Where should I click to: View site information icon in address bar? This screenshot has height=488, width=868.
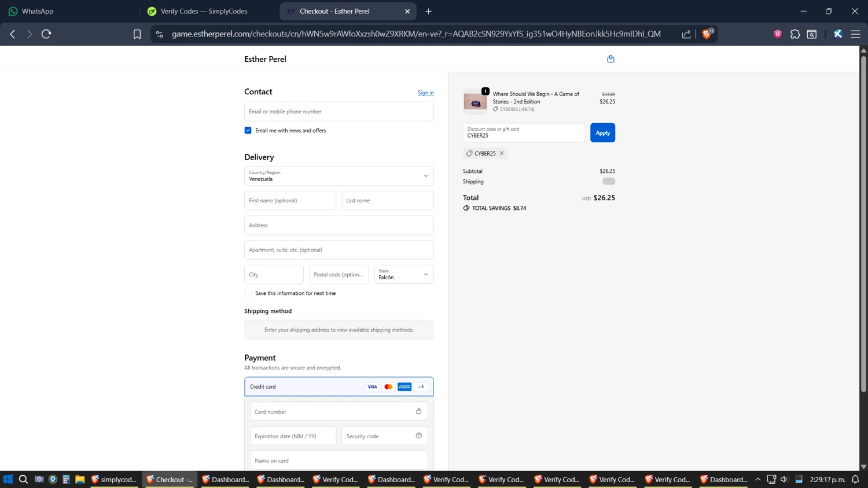tap(160, 34)
